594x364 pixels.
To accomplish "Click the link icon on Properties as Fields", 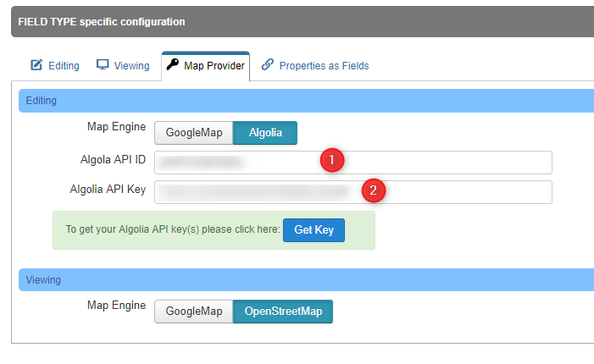I will click(x=268, y=64).
